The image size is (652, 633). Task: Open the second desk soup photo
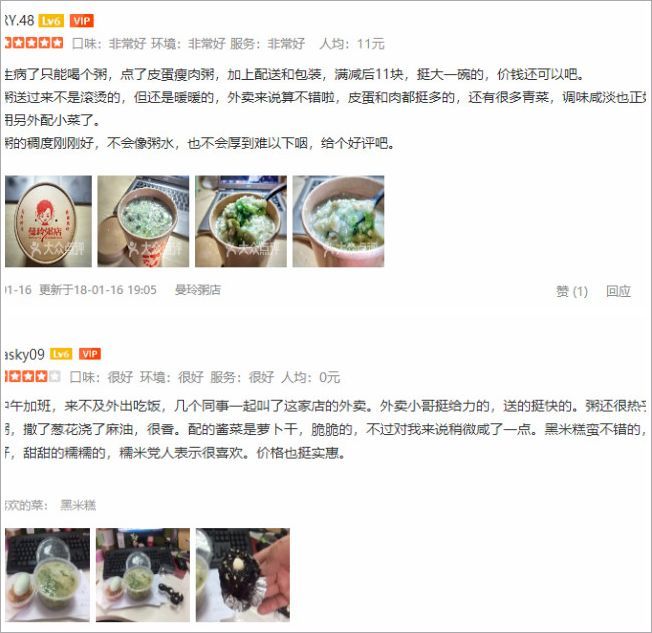point(143,575)
